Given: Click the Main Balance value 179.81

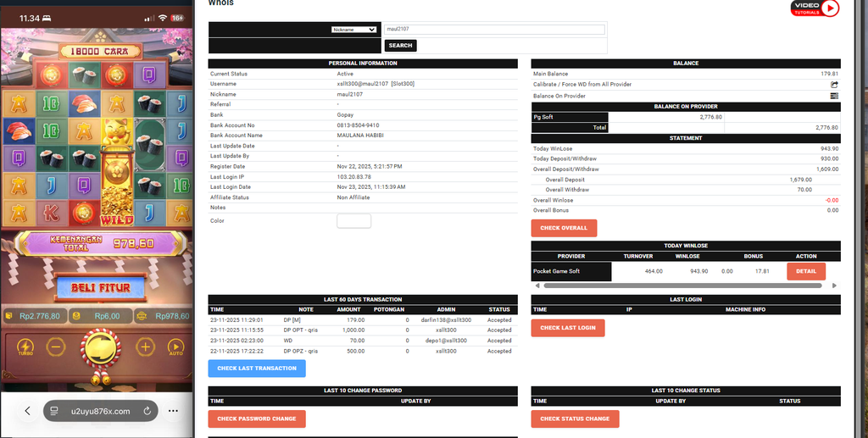Looking at the screenshot, I should coord(829,74).
